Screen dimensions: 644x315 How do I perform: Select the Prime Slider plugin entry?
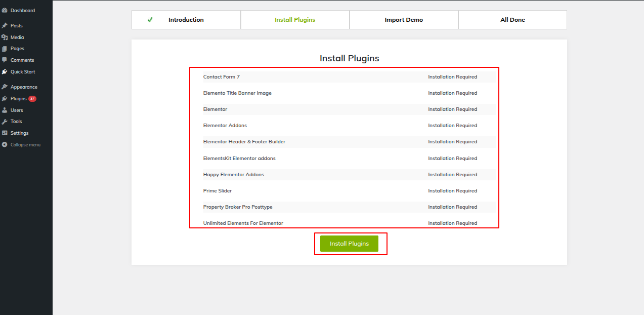point(218,191)
